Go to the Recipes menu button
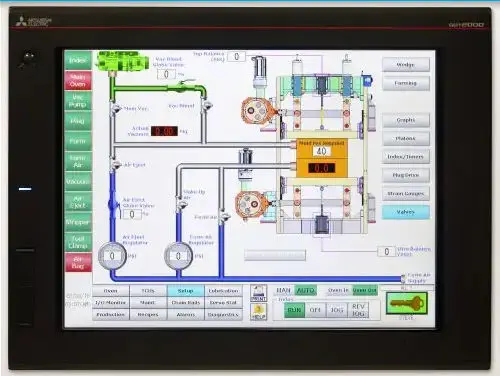 (148, 315)
